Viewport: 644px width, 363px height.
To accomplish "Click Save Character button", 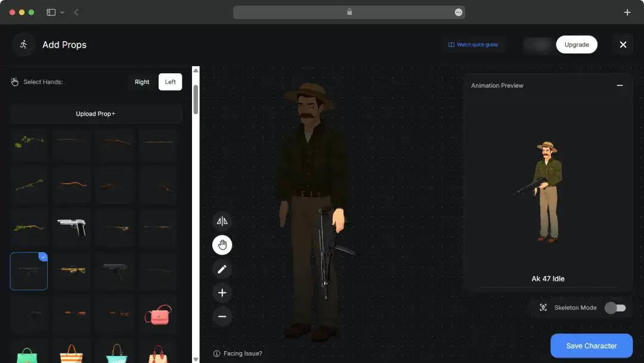I will click(591, 346).
